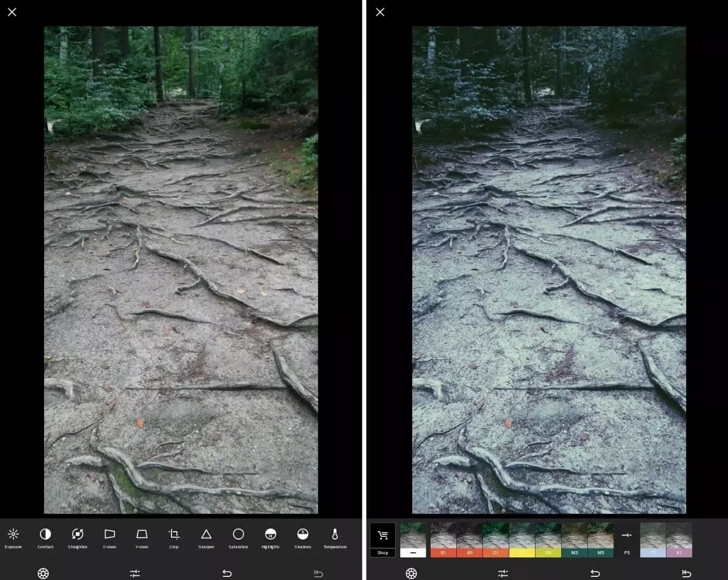
Task: Switch to adjustments tab in right editor
Action: coord(503,573)
